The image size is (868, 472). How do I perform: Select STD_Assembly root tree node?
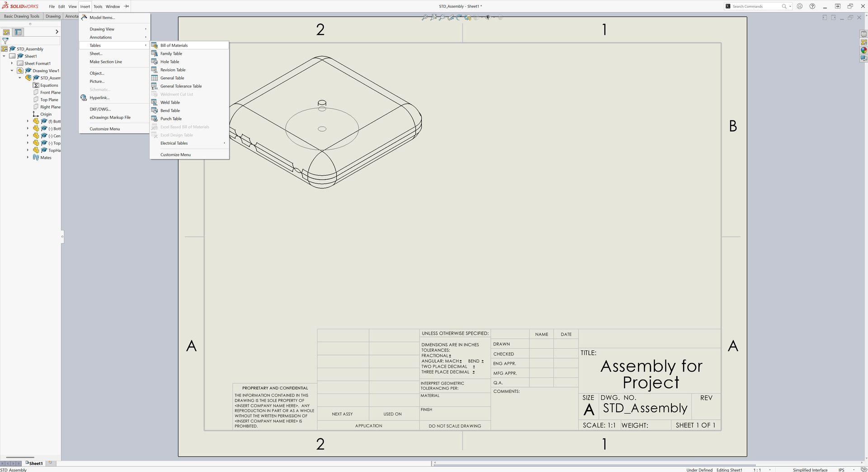tap(30, 49)
